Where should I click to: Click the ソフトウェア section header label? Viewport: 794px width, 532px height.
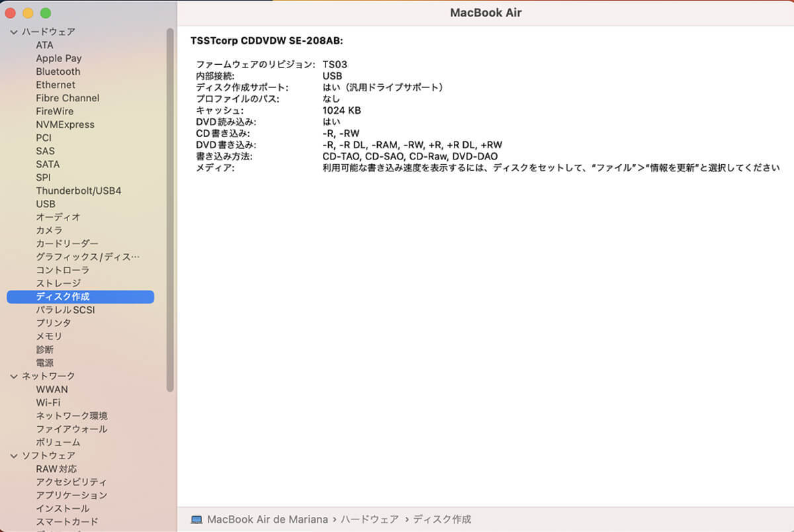[48, 455]
